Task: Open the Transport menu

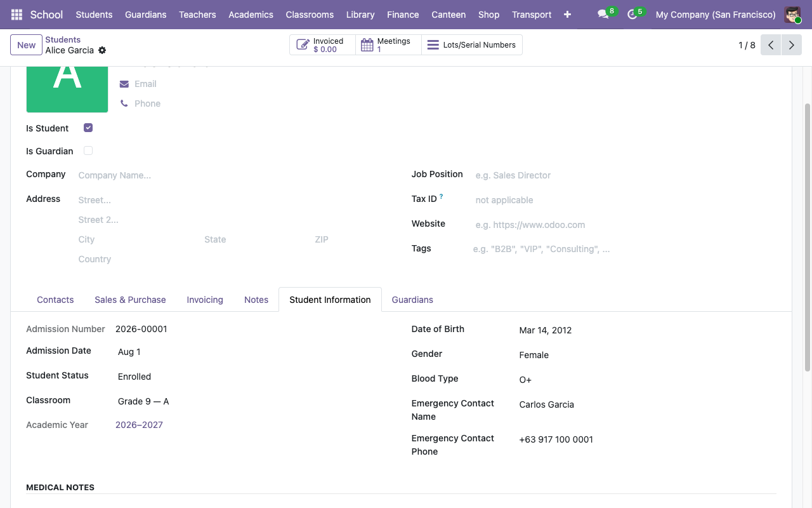Action: [532, 15]
